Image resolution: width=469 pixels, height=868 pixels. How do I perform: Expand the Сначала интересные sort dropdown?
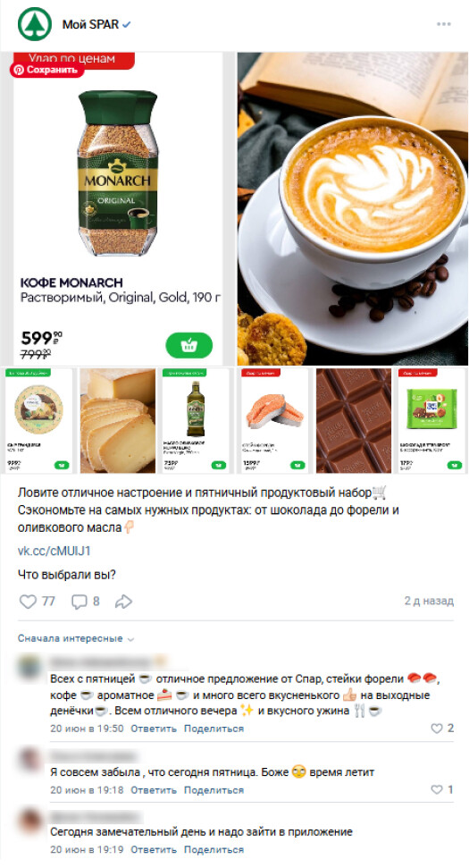point(76,638)
